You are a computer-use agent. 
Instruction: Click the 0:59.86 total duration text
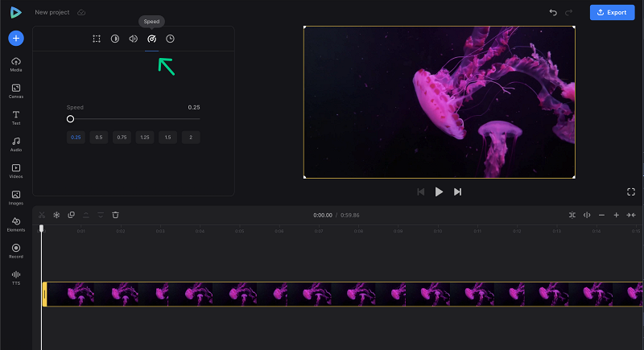click(x=350, y=215)
